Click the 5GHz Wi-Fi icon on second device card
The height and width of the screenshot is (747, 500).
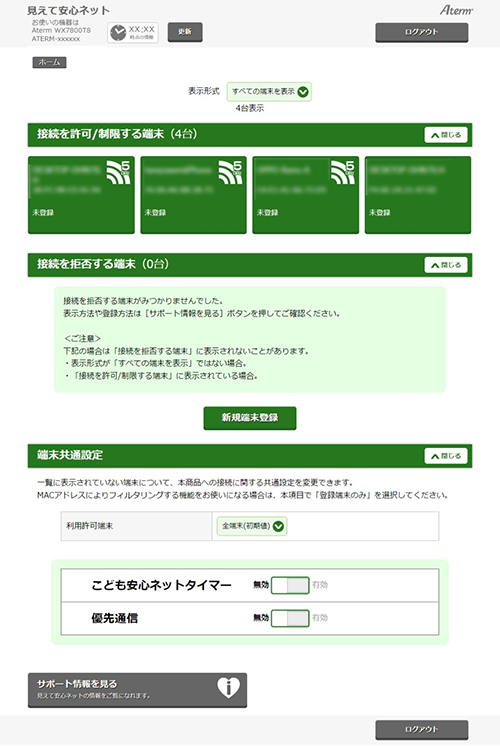[230, 172]
